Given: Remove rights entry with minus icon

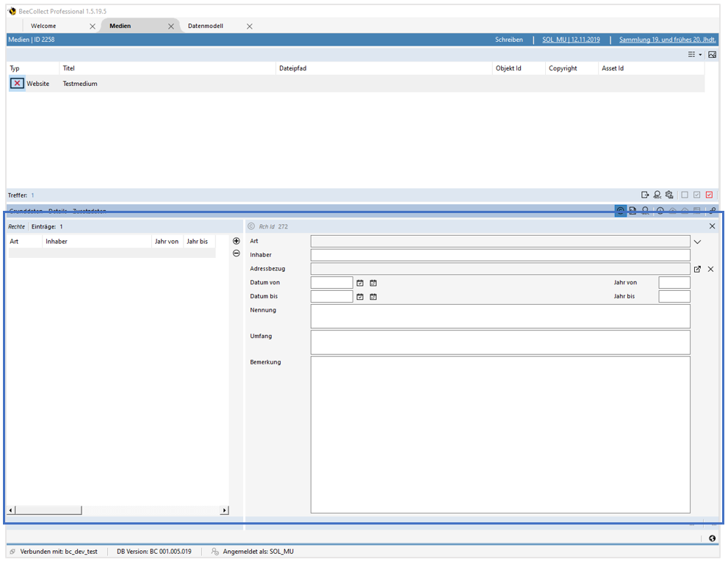Looking at the screenshot, I should point(236,253).
